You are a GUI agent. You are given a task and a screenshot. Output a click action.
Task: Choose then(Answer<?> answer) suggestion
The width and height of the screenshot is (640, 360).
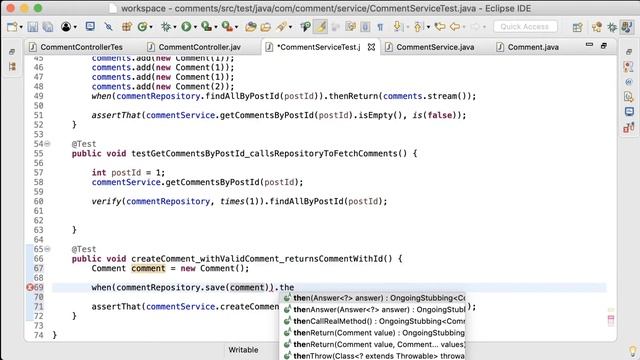click(372, 298)
